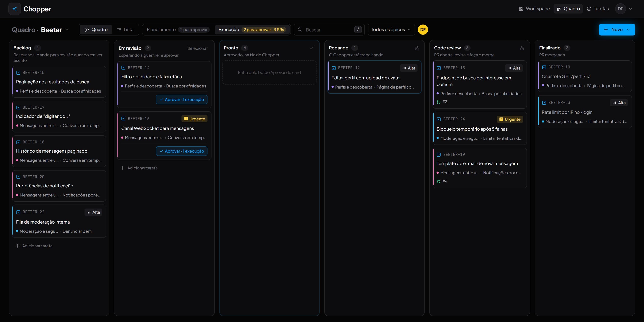Open pull request #4 on BEETER-19
The width and height of the screenshot is (644, 322).
[x=442, y=181]
